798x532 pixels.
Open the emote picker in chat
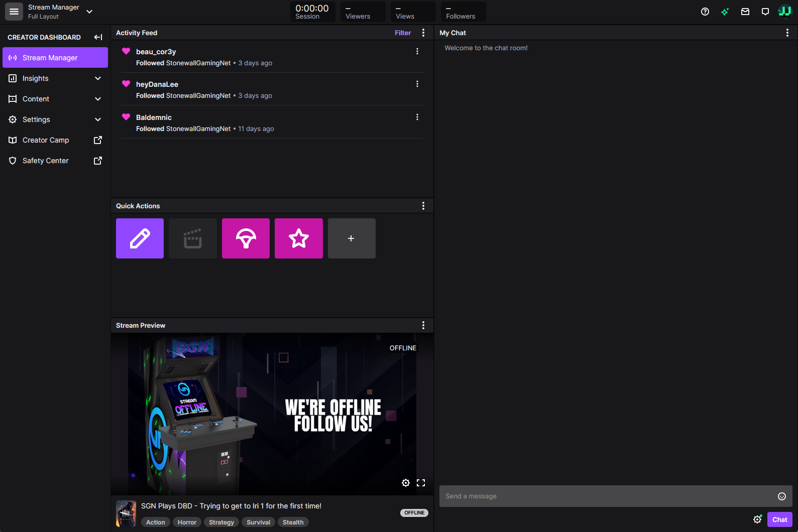click(782, 496)
